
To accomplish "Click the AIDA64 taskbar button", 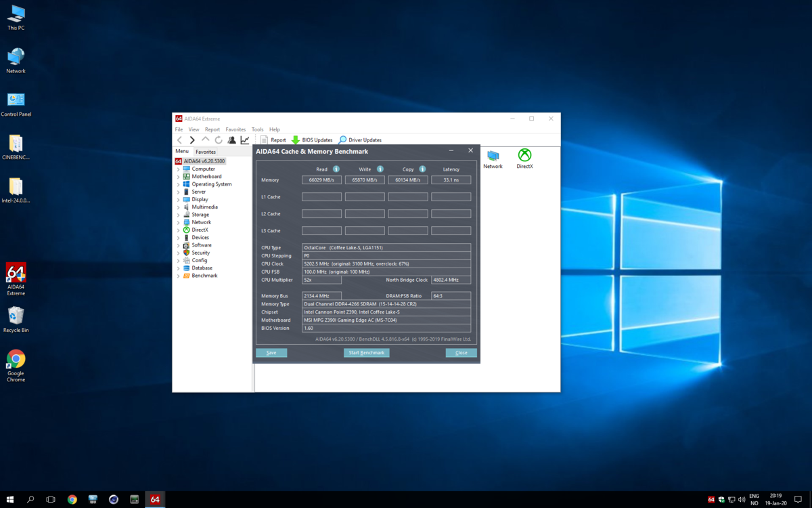I will tap(155, 499).
